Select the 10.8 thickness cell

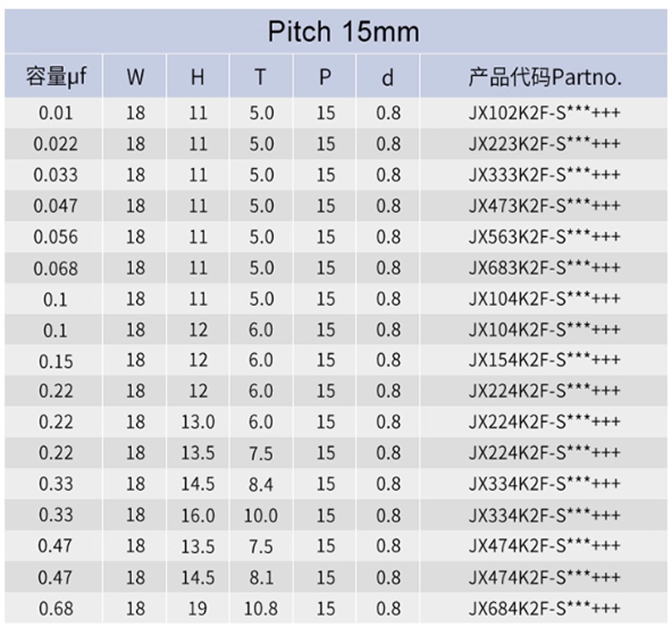coord(260,609)
